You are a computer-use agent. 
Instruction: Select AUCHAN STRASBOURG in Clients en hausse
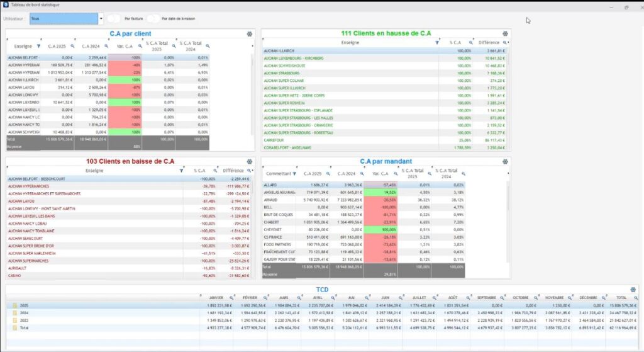(x=384, y=73)
